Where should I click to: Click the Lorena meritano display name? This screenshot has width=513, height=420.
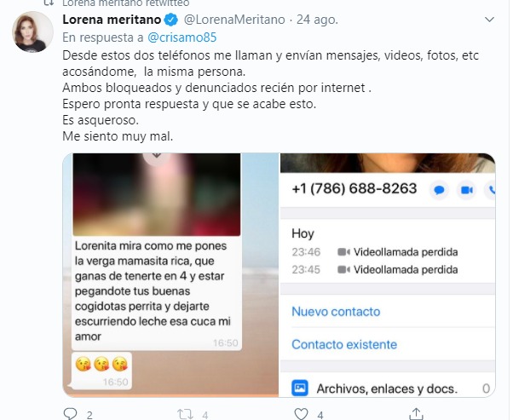pyautogui.click(x=112, y=20)
